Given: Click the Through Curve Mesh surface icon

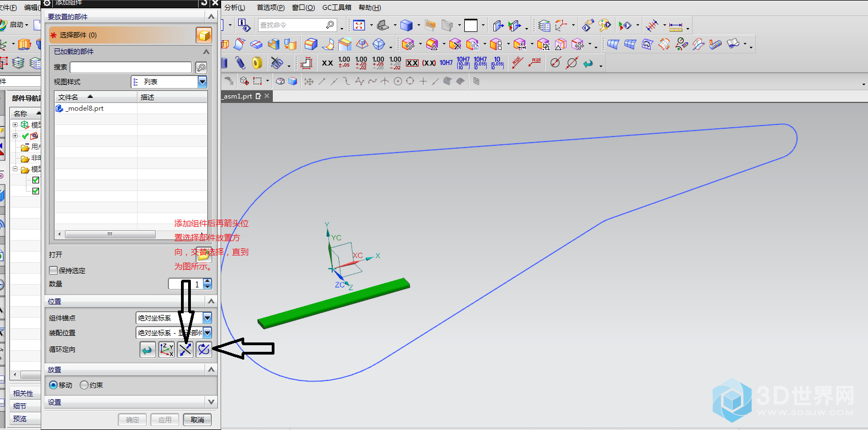Looking at the screenshot, I should click(630, 45).
